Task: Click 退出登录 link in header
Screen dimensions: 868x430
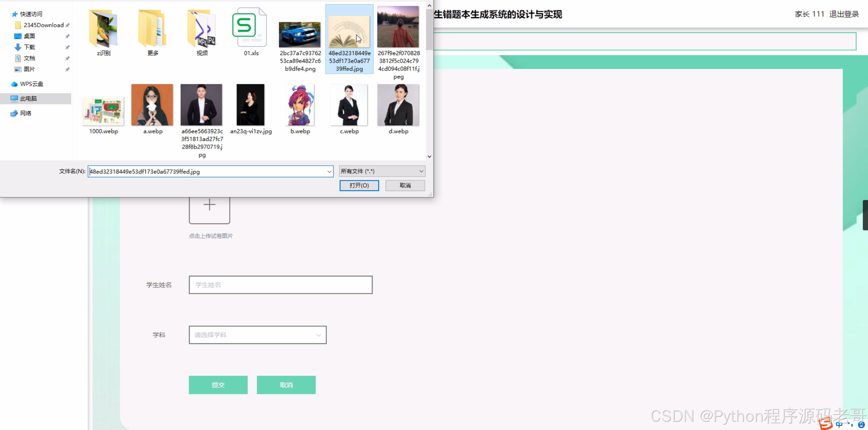Action: [844, 14]
